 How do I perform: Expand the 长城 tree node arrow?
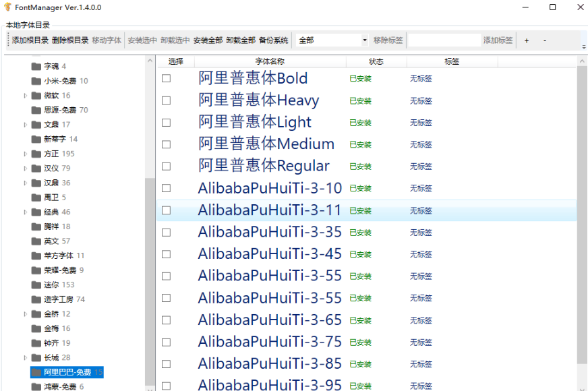click(x=25, y=358)
